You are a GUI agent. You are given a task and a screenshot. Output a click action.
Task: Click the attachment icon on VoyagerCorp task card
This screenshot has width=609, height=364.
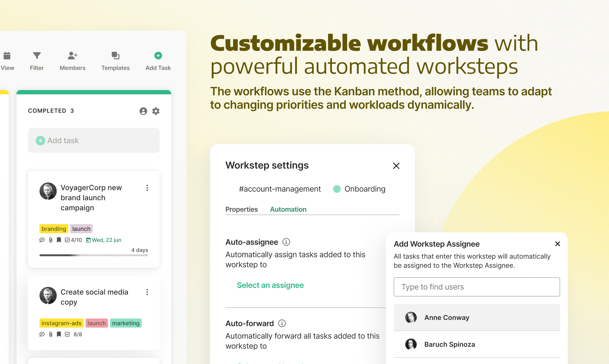50,240
